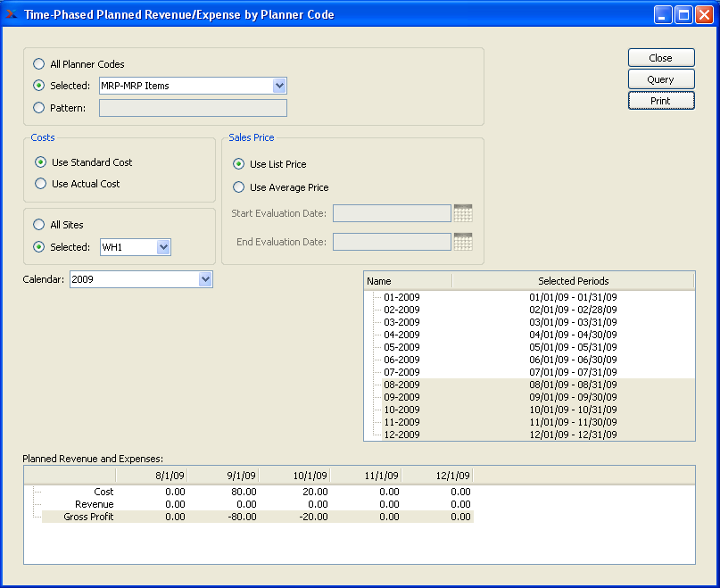Select the 03-2009 period in list
The image size is (720, 588).
(x=401, y=322)
